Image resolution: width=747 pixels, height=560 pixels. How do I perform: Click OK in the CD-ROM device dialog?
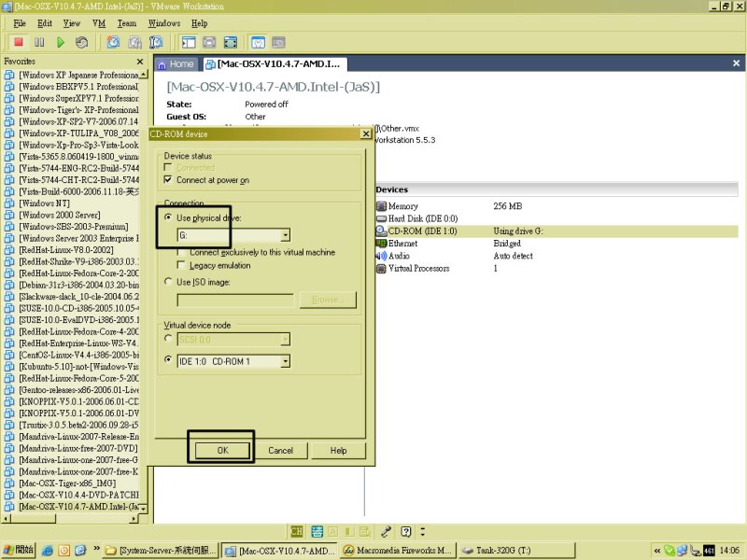click(222, 451)
